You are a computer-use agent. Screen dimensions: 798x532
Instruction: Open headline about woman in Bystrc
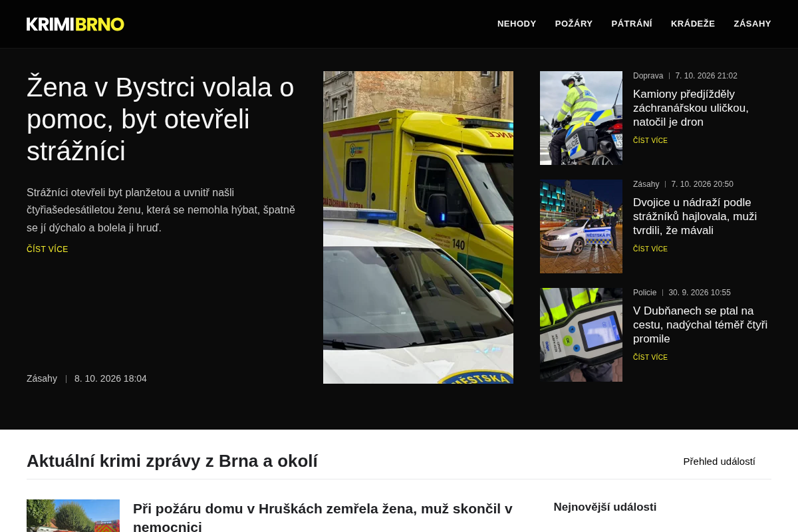[x=160, y=119]
